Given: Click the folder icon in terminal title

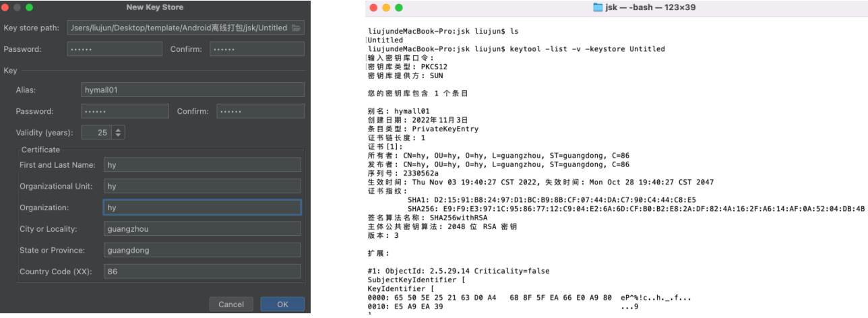Looking at the screenshot, I should (597, 7).
